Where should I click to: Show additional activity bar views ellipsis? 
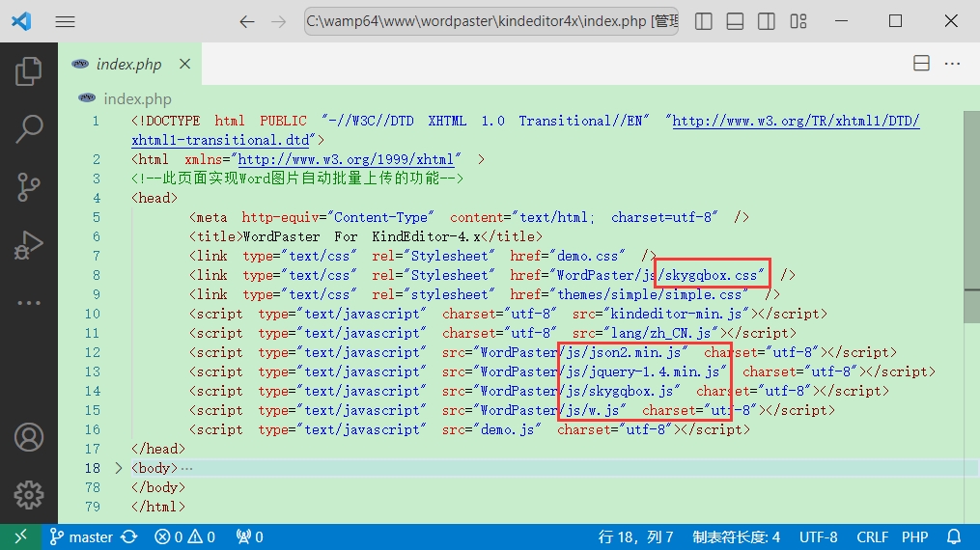point(29,302)
